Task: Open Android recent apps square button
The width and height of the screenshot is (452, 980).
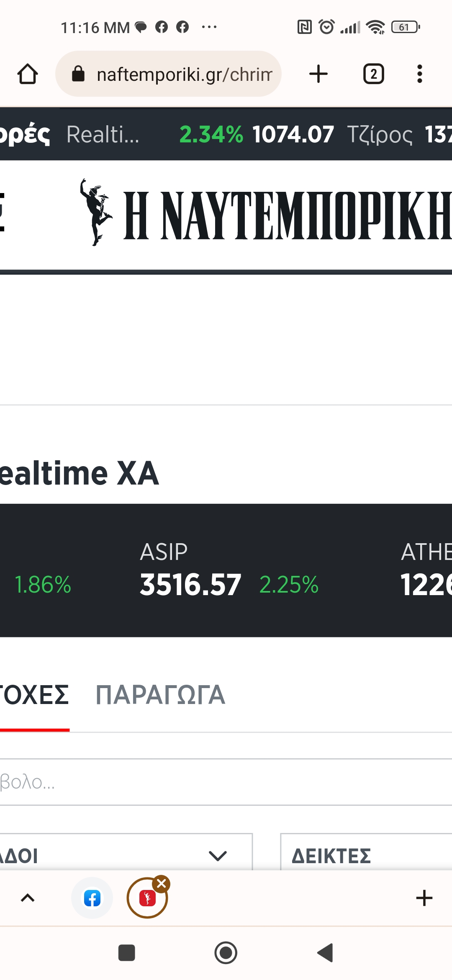Action: point(126,953)
